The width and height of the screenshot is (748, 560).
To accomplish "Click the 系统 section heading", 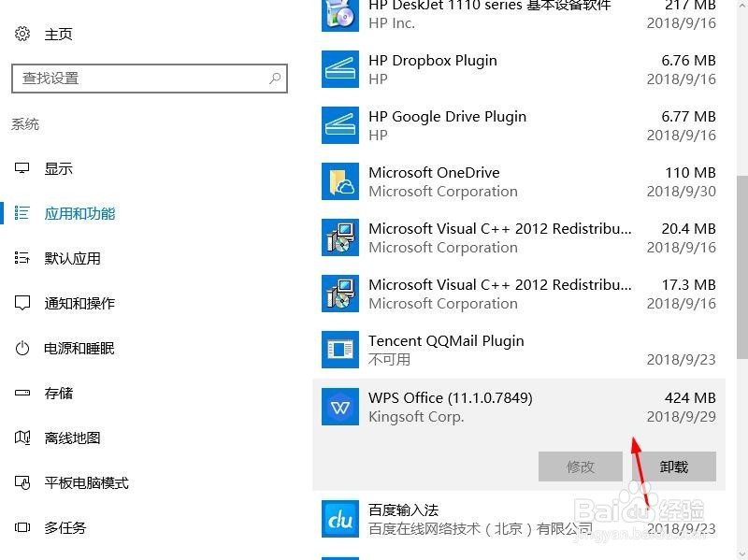I will (x=25, y=124).
